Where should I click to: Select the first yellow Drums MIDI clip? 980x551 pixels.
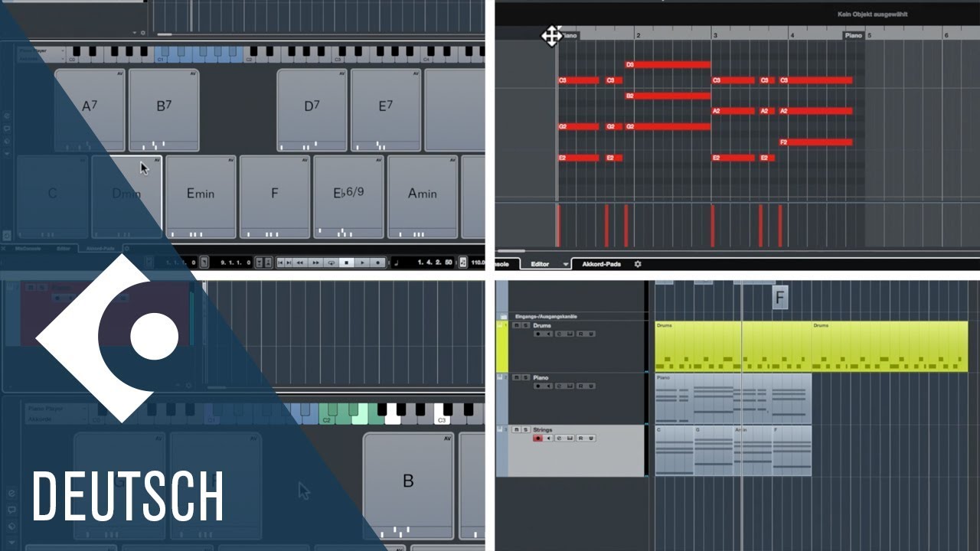[x=733, y=347]
